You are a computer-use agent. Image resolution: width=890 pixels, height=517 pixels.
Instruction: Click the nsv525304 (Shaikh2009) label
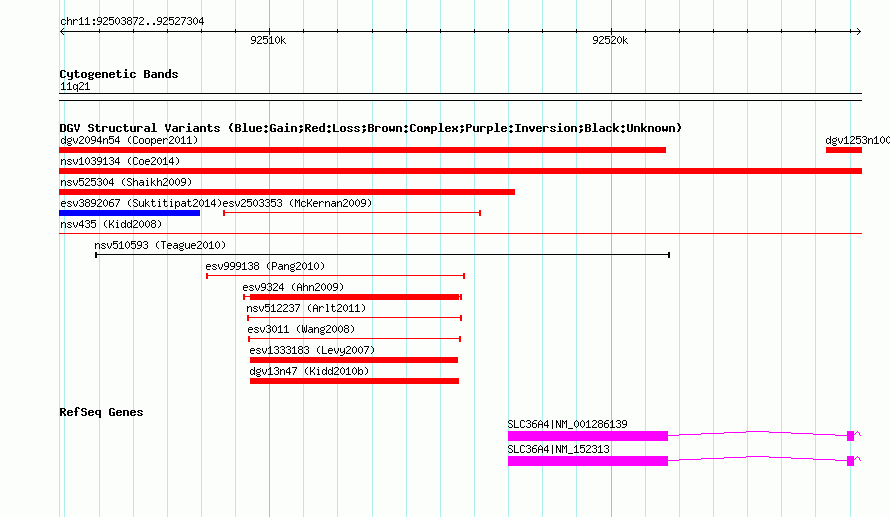[126, 182]
